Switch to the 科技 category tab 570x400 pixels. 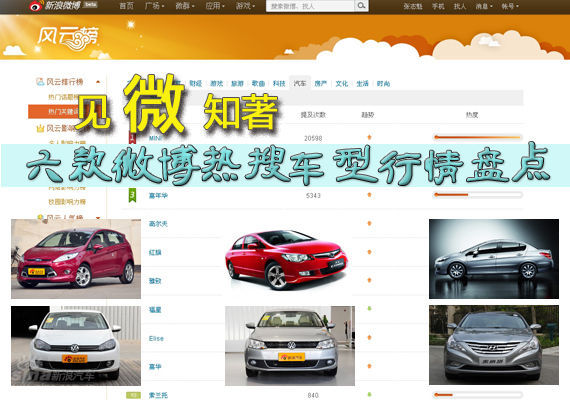(279, 84)
